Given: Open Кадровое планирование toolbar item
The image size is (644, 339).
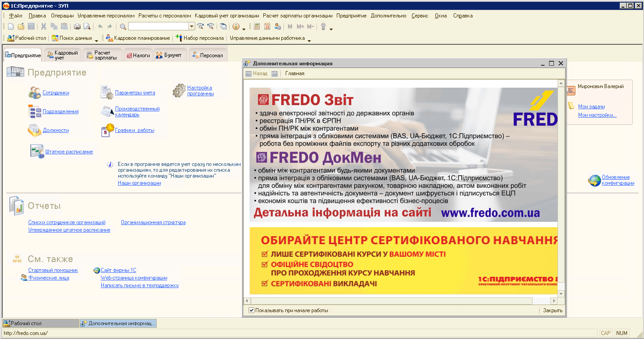Looking at the screenshot, I should tap(138, 38).
